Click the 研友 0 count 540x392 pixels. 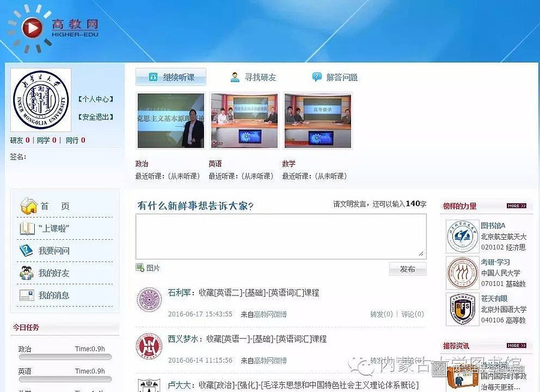[20, 140]
